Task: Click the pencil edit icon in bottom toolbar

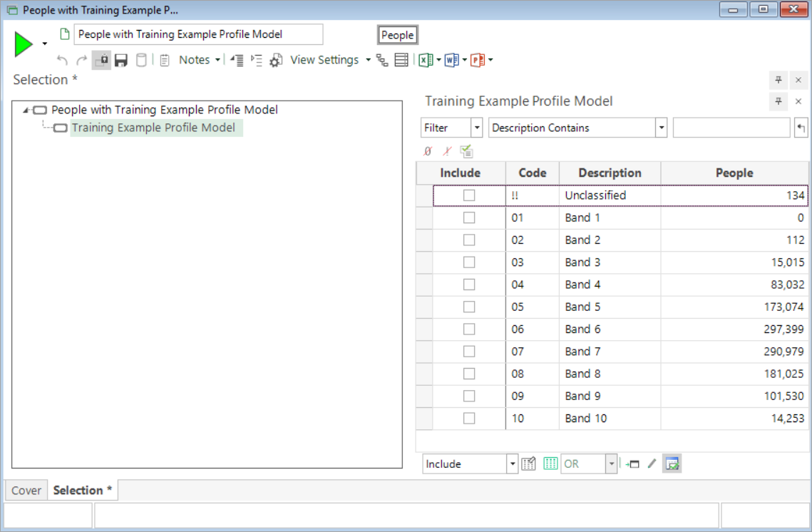Action: point(652,464)
